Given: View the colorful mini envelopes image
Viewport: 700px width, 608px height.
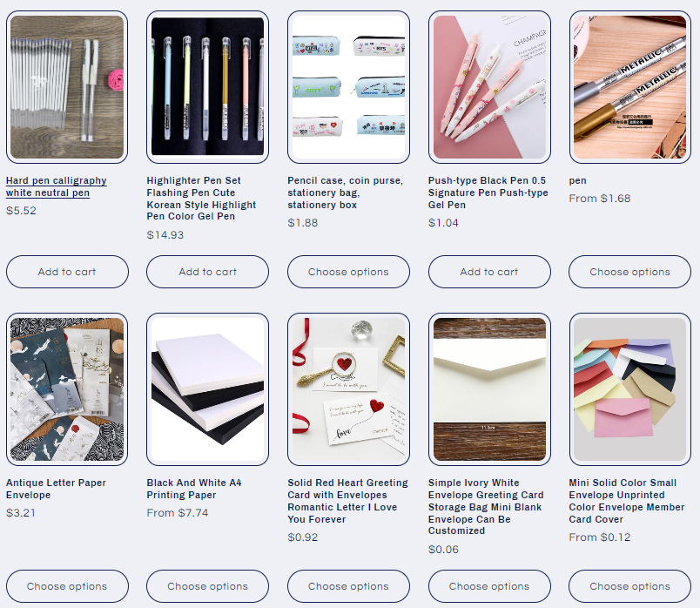Looking at the screenshot, I should pyautogui.click(x=629, y=389).
